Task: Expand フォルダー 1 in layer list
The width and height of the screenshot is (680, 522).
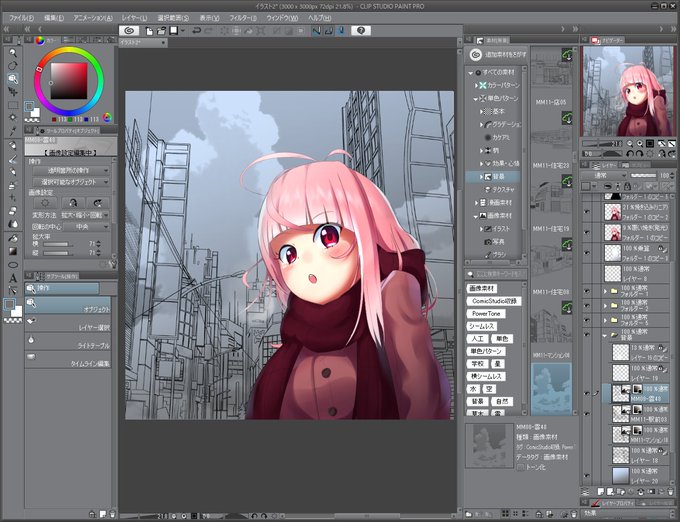Action: click(605, 291)
